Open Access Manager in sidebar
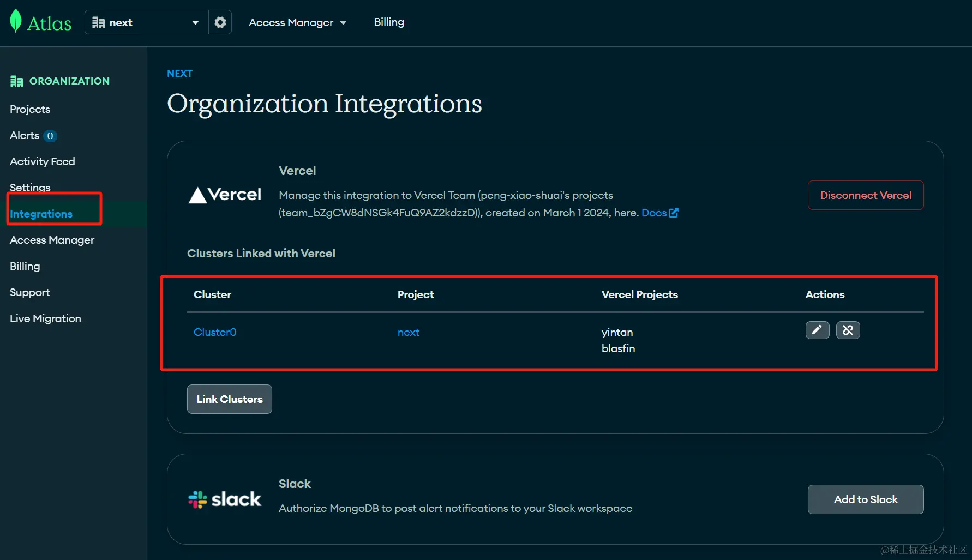This screenshot has width=972, height=560. pyautogui.click(x=52, y=240)
